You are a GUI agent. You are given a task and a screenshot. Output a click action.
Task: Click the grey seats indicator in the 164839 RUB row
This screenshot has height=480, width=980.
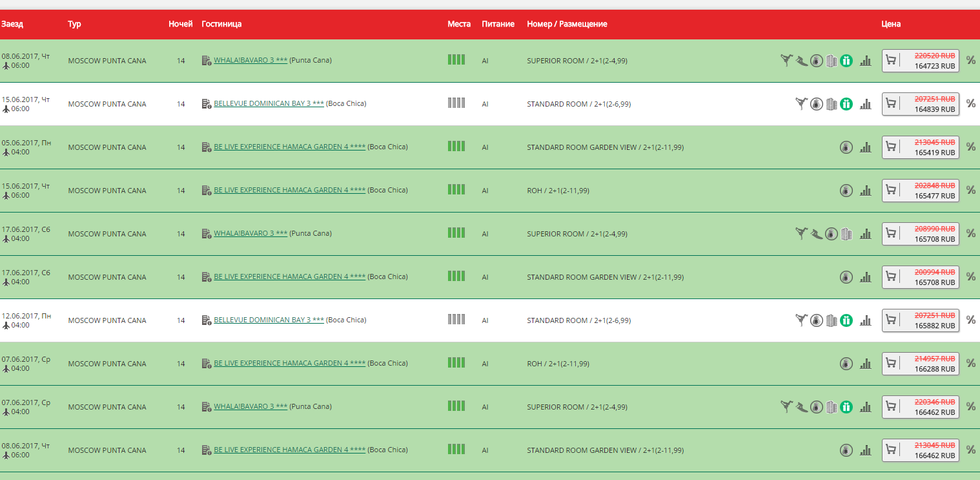click(456, 103)
